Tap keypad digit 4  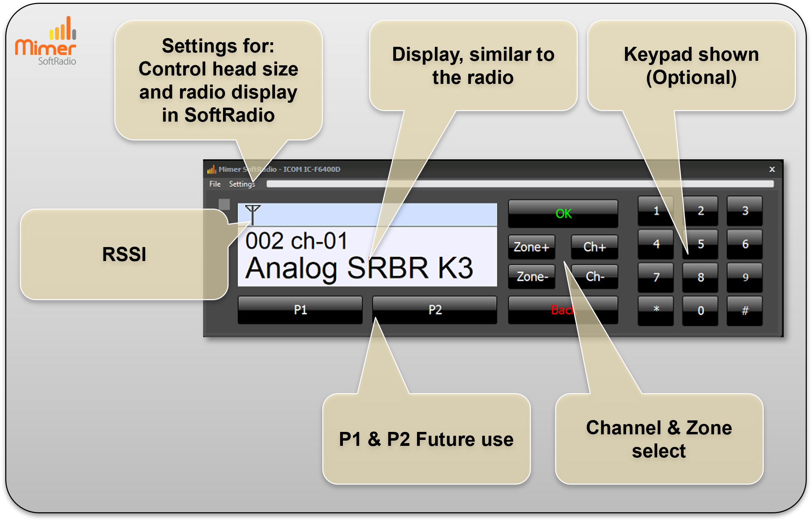[656, 244]
